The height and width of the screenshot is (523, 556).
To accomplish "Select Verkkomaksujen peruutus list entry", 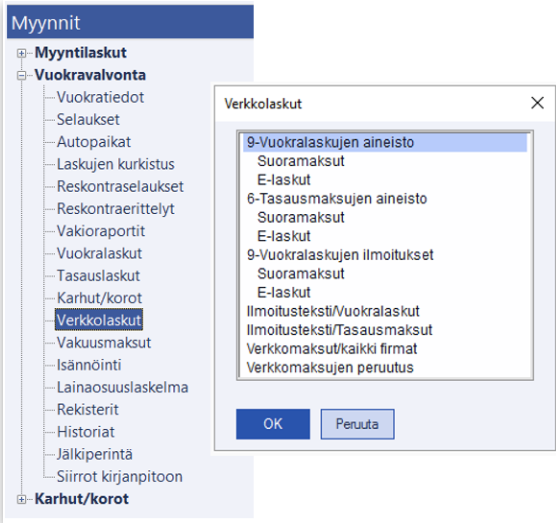I will coord(330,368).
